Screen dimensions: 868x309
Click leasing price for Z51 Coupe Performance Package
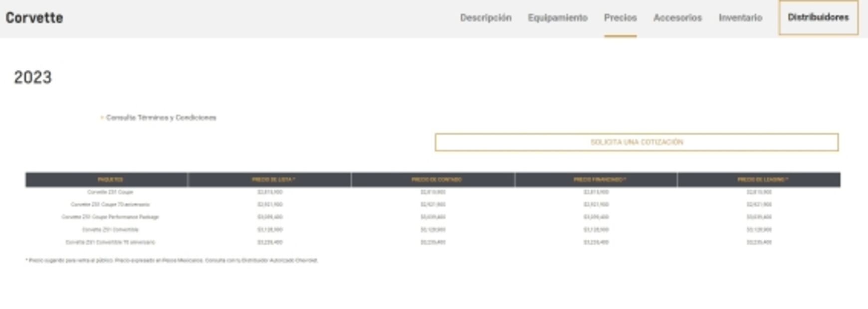click(x=759, y=217)
